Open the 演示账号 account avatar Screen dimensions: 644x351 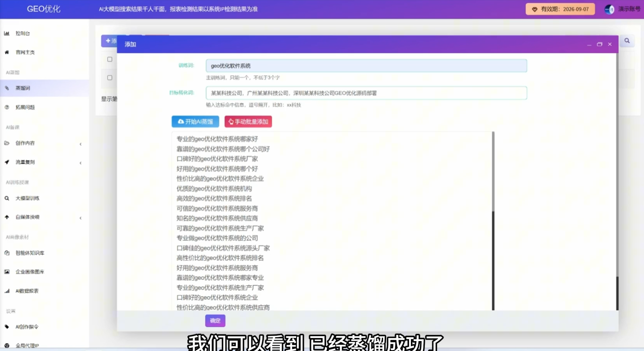click(x=609, y=9)
